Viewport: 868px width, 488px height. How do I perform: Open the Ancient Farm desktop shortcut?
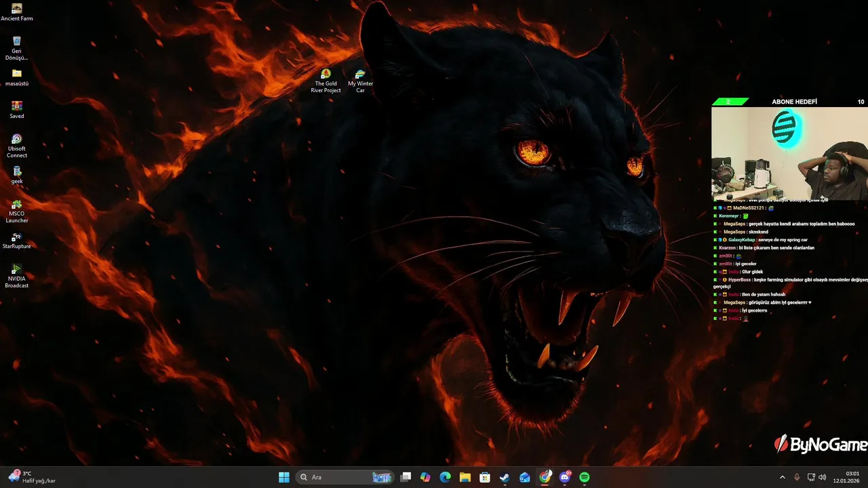[17, 12]
